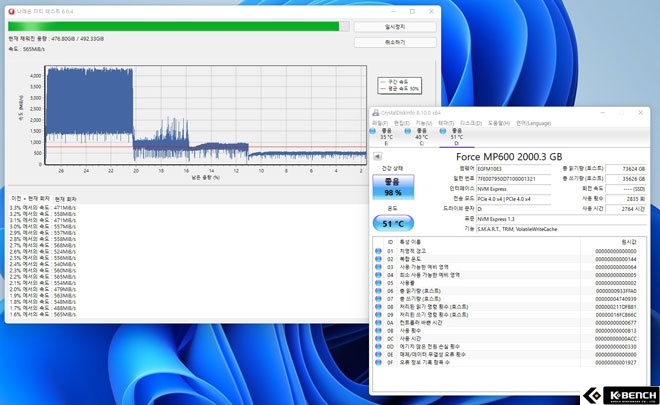Click the standard field NVM Express 1.3

click(561, 219)
